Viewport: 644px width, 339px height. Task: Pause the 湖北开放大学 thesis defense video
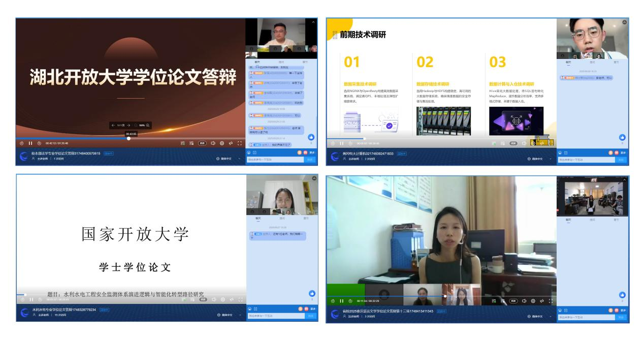point(31,143)
